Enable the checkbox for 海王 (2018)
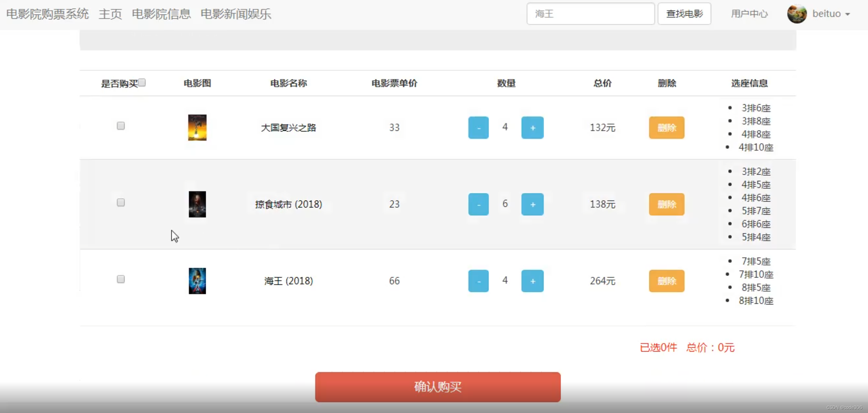Viewport: 868px width, 413px height. pos(121,279)
